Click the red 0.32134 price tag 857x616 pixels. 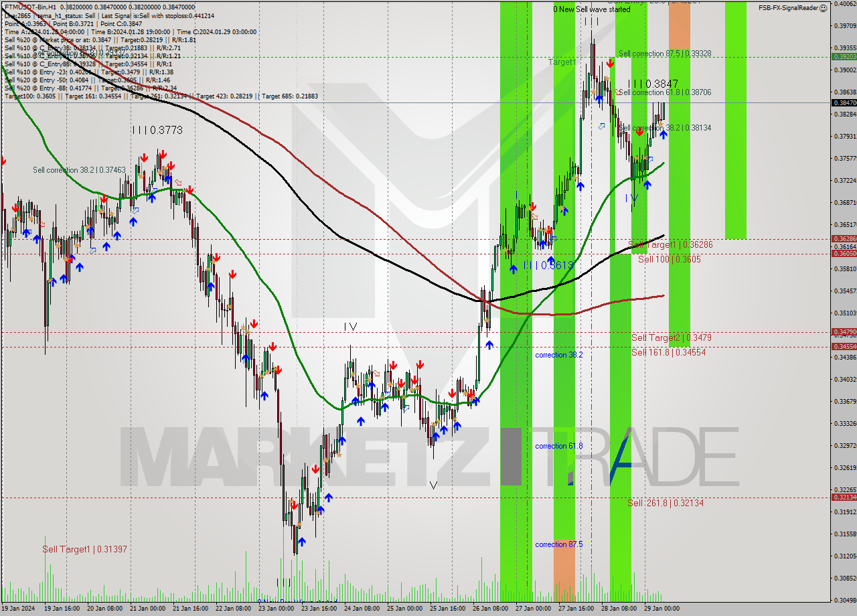tap(844, 497)
